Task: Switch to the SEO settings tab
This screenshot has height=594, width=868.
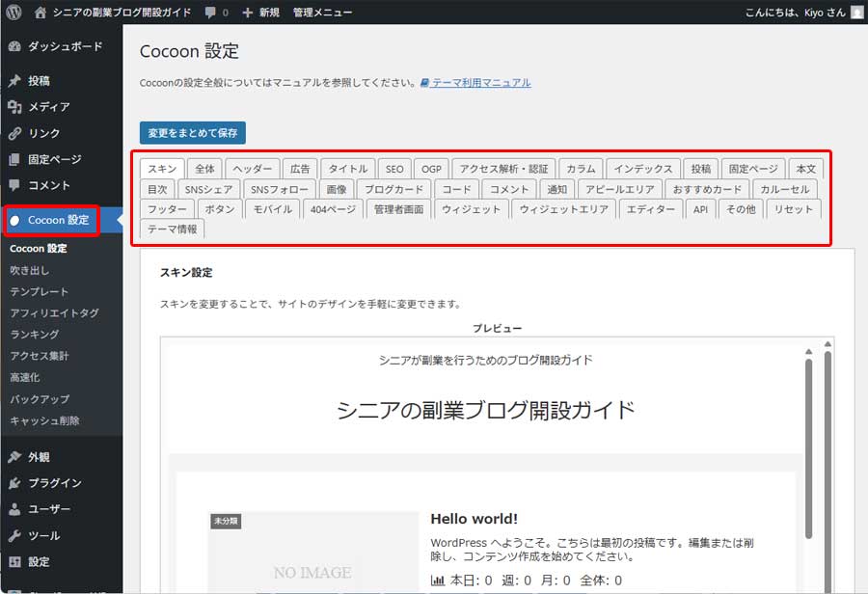Action: (x=394, y=167)
